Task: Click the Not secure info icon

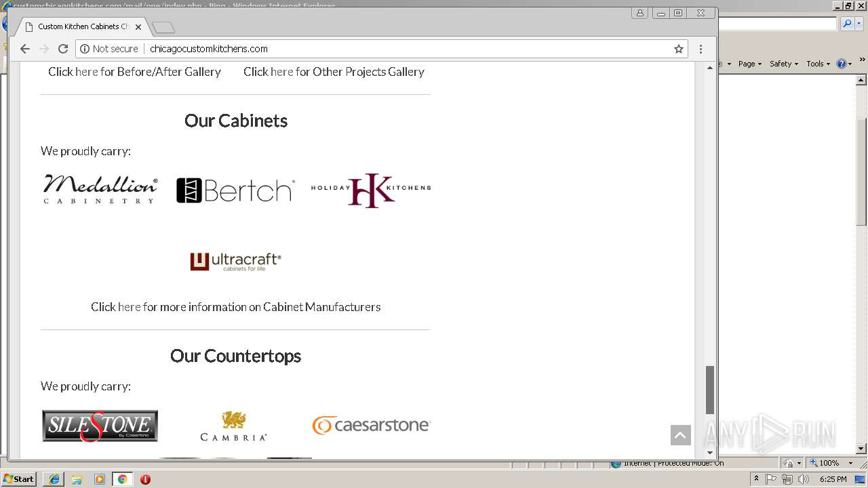Action: [85, 49]
